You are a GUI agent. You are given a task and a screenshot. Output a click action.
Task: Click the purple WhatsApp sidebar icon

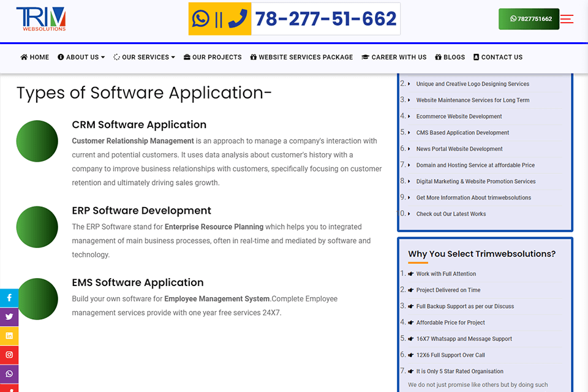(x=9, y=374)
